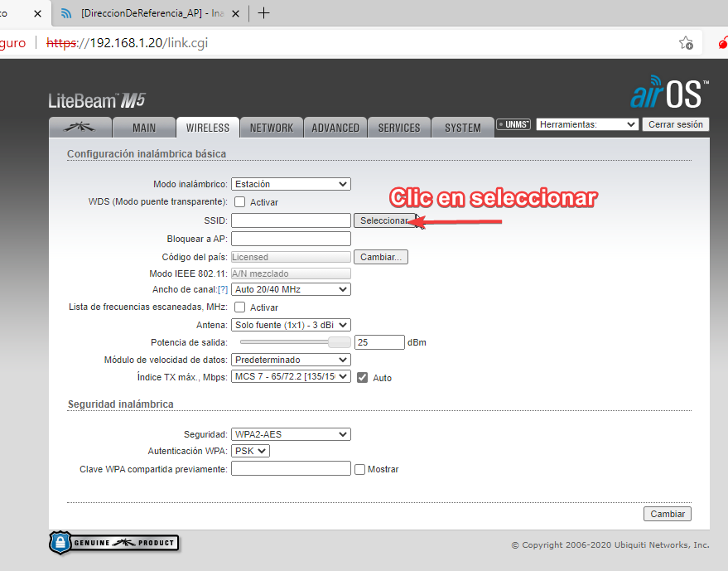
Task: Enable WDS transparent bridge mode checkbox
Action: click(x=240, y=202)
